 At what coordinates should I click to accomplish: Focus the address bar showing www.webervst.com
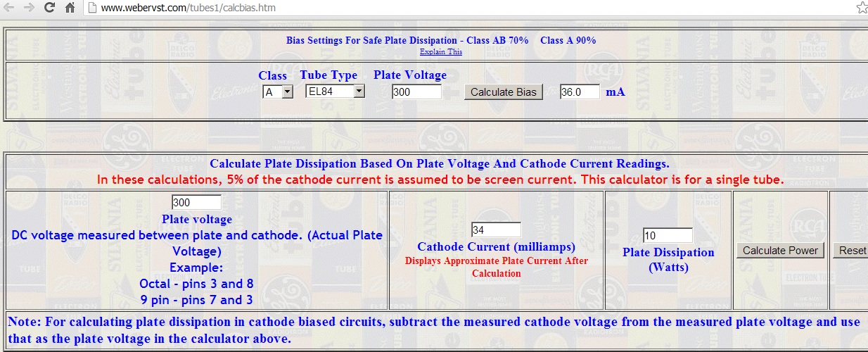pyautogui.click(x=422, y=8)
